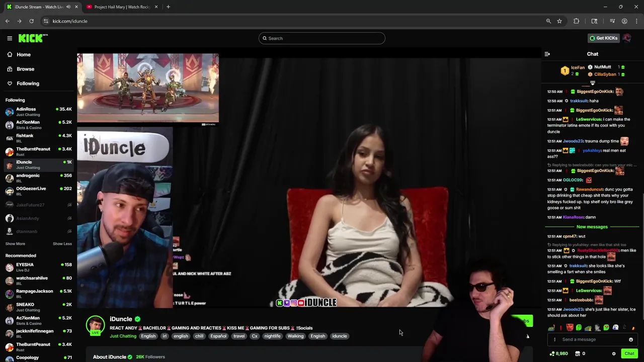This screenshot has height=362, width=644.
Task: Open jackknifefinnegan recommended channel
Action: (x=38, y=333)
